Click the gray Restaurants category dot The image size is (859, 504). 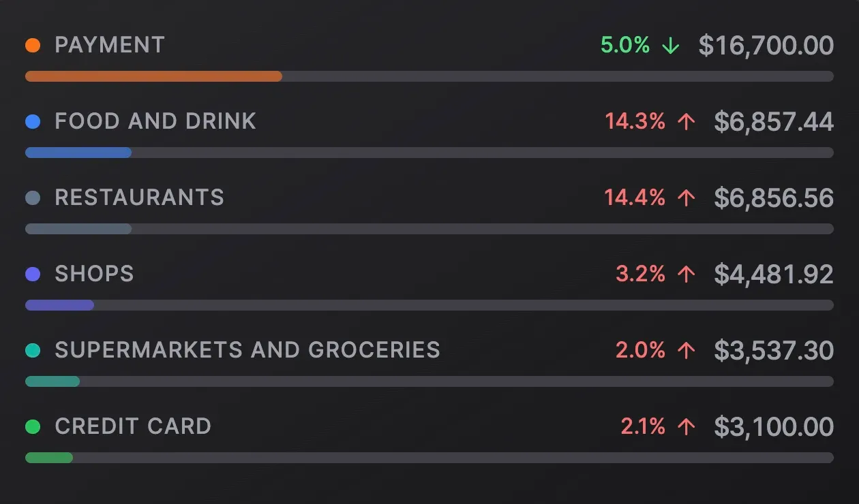33,198
